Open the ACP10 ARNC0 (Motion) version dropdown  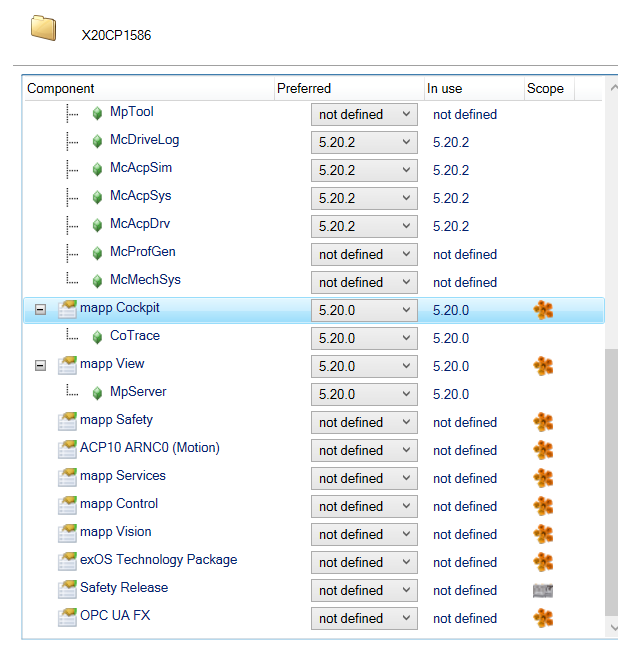(x=364, y=450)
